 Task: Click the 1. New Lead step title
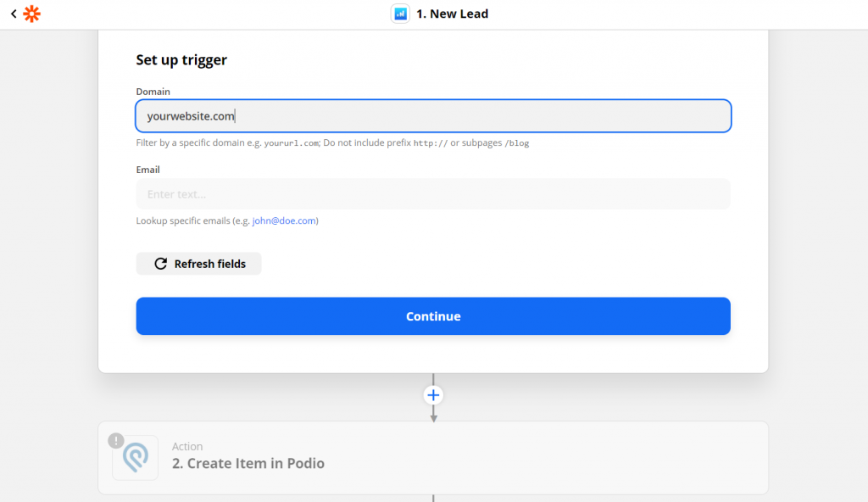[x=453, y=14]
